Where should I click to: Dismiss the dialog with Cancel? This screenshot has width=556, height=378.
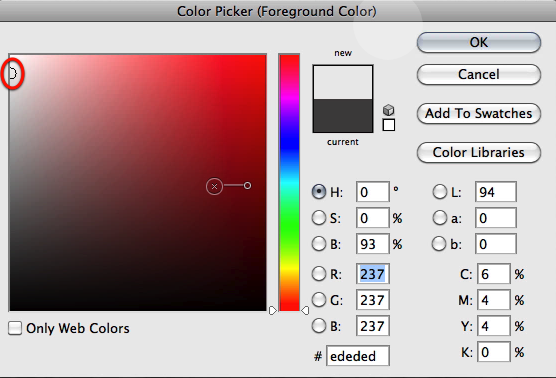click(479, 74)
